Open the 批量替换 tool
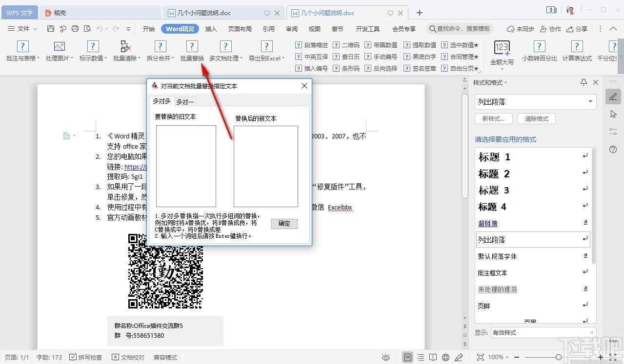The height and width of the screenshot is (364, 624). [x=192, y=51]
